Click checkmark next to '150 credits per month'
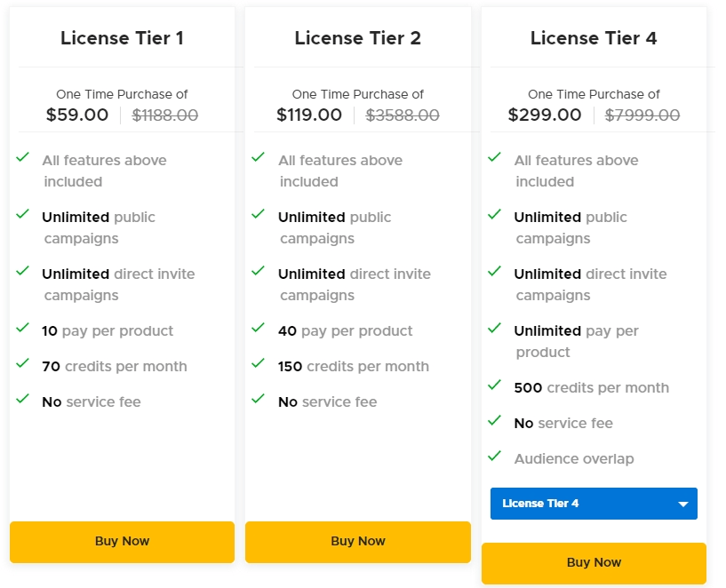This screenshot has width=726, height=588. [259, 363]
